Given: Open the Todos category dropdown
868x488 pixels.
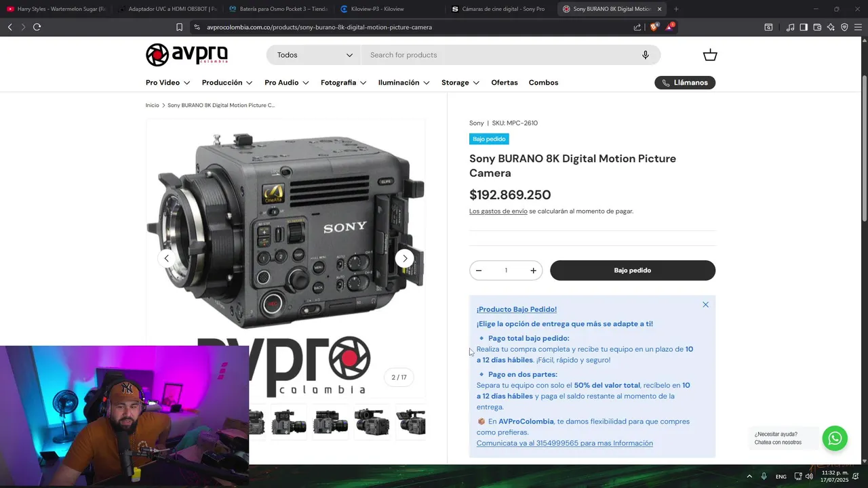Looking at the screenshot, I should tap(314, 55).
